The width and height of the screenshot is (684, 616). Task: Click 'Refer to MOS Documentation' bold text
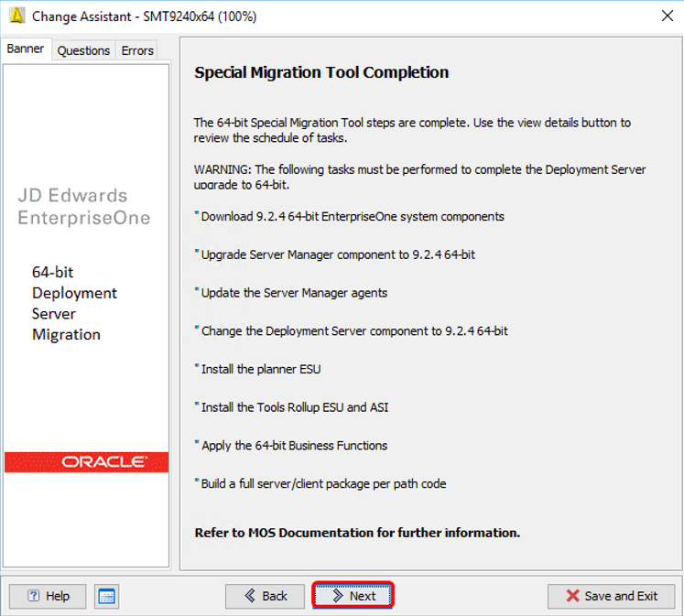357,533
